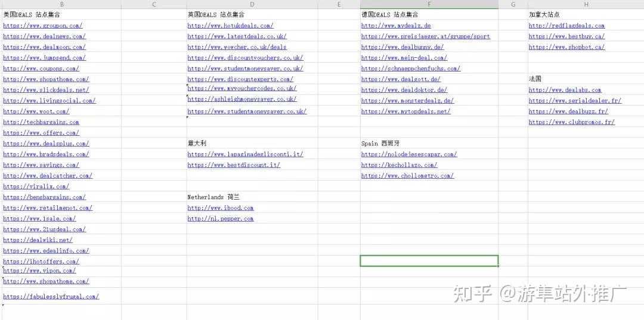Screen dimensions: 644x320
Task: Open the dealnews.com link
Action: (44, 36)
